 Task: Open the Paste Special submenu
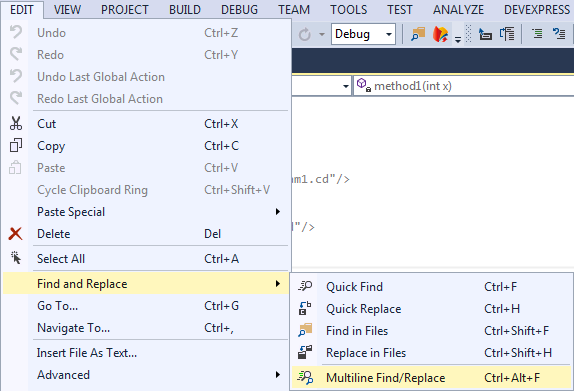pos(146,212)
